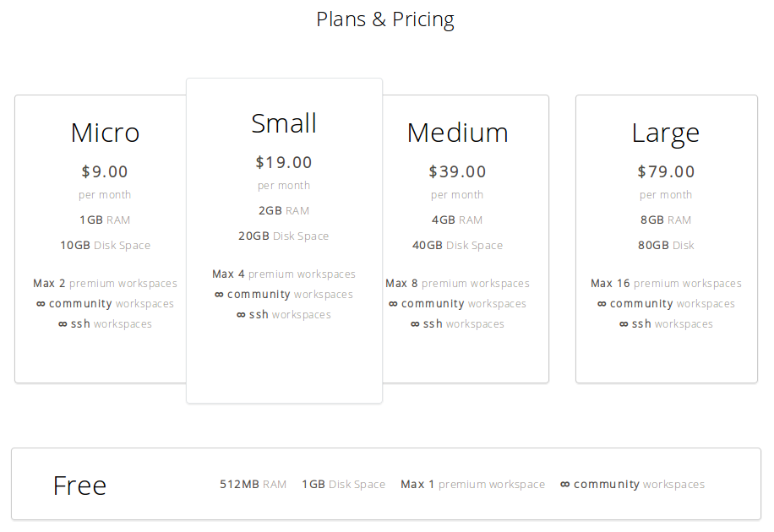Click the $79.00 price on Large plan
This screenshot has width=774, height=532.
tap(666, 171)
